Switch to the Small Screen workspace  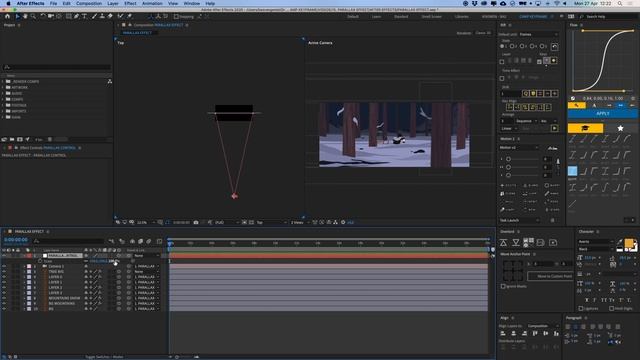pyautogui.click(x=431, y=17)
